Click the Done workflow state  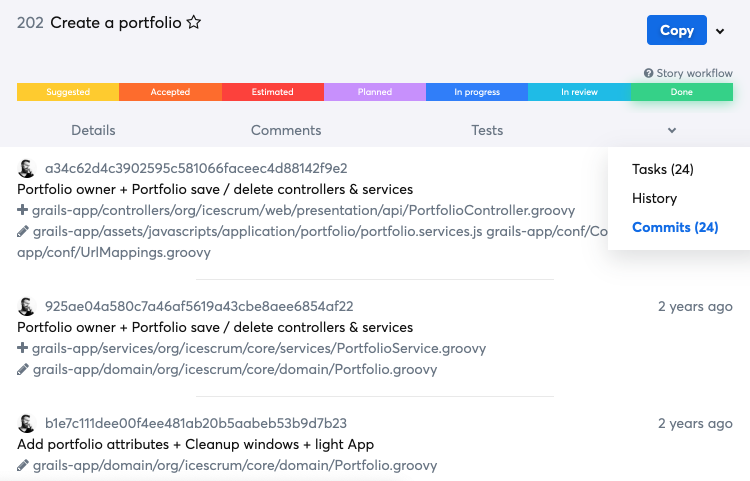pos(682,92)
